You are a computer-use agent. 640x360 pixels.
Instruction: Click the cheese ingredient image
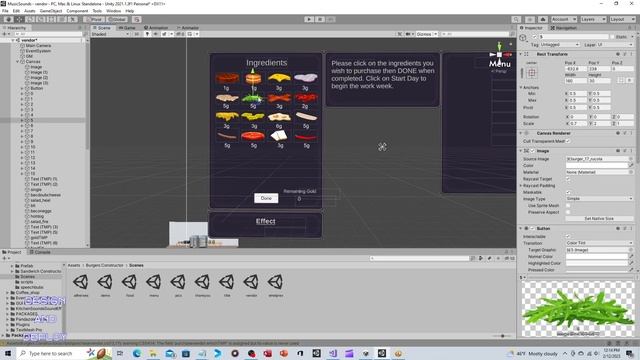279,78
